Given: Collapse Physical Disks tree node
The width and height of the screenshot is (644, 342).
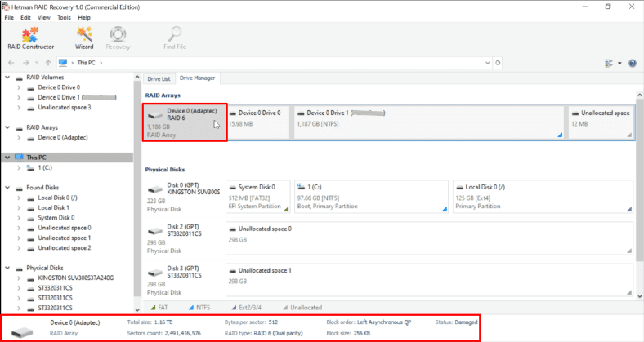Looking at the screenshot, I should 7,268.
